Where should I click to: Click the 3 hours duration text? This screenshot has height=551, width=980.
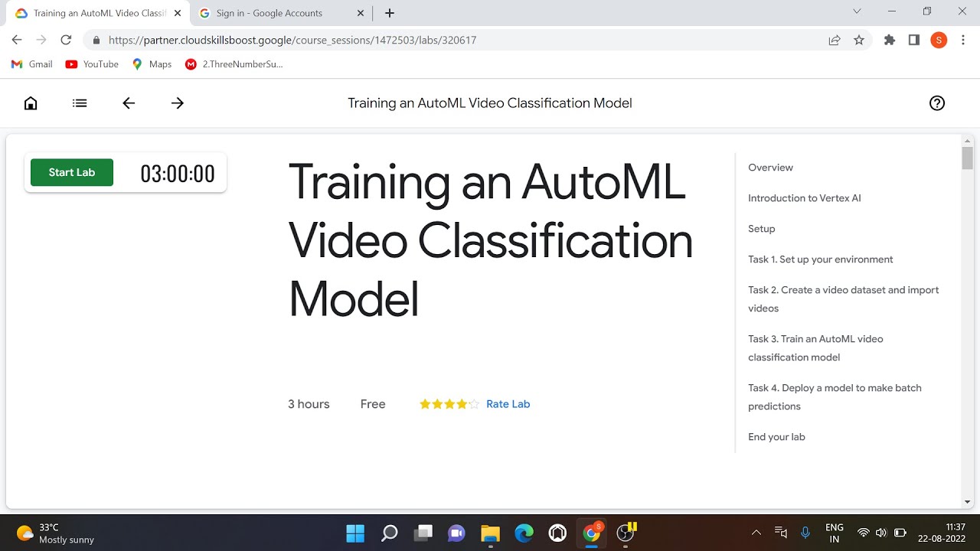click(309, 404)
